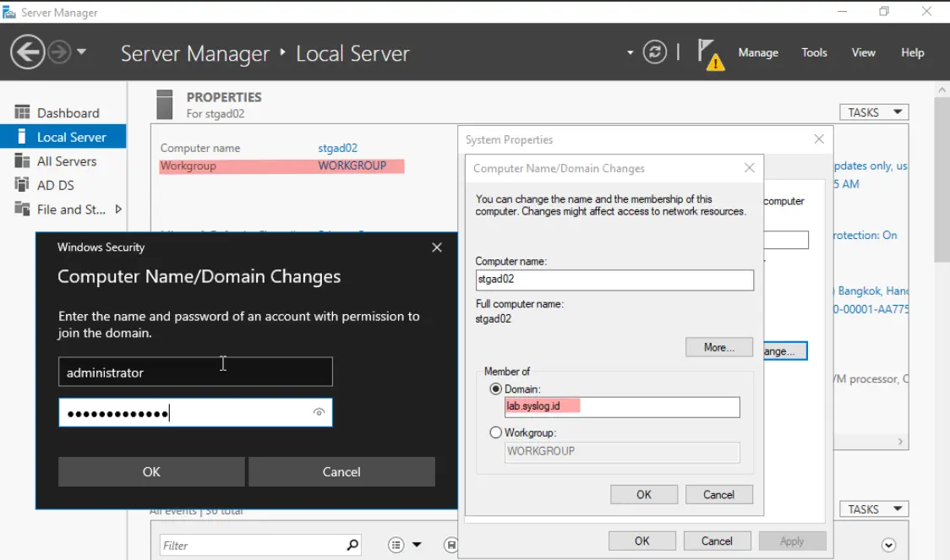Open the View menu
This screenshot has height=560, width=950.
pos(863,52)
